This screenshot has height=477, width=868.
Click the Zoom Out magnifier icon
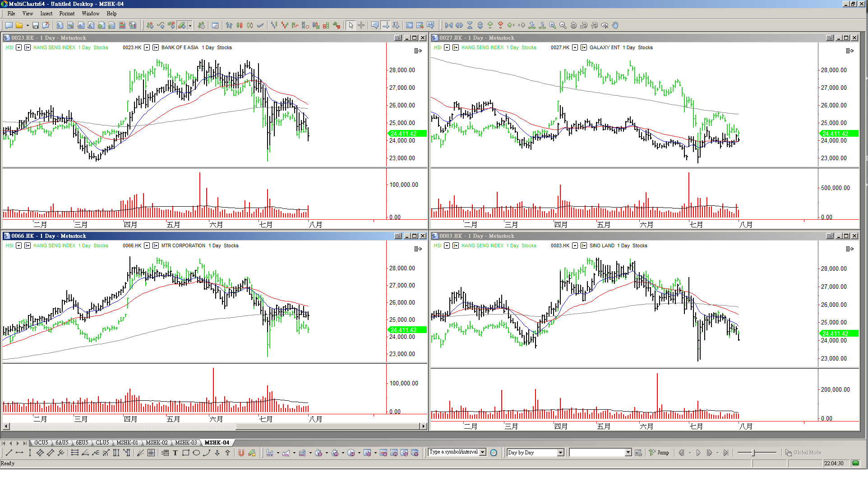(563, 26)
